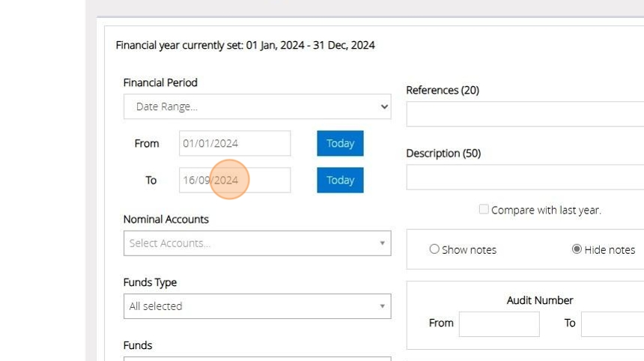The height and width of the screenshot is (361, 644).
Task: Click the Audit Number heading
Action: click(540, 300)
